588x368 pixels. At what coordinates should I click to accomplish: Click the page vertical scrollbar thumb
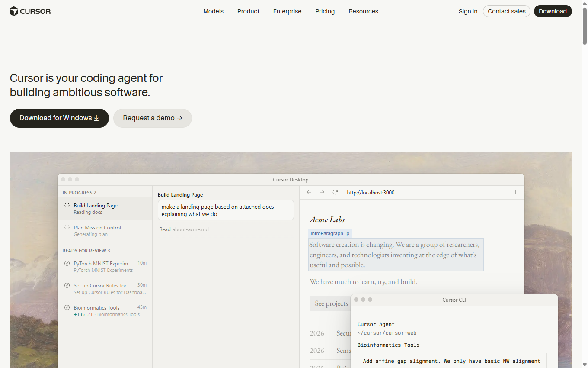[x=585, y=26]
